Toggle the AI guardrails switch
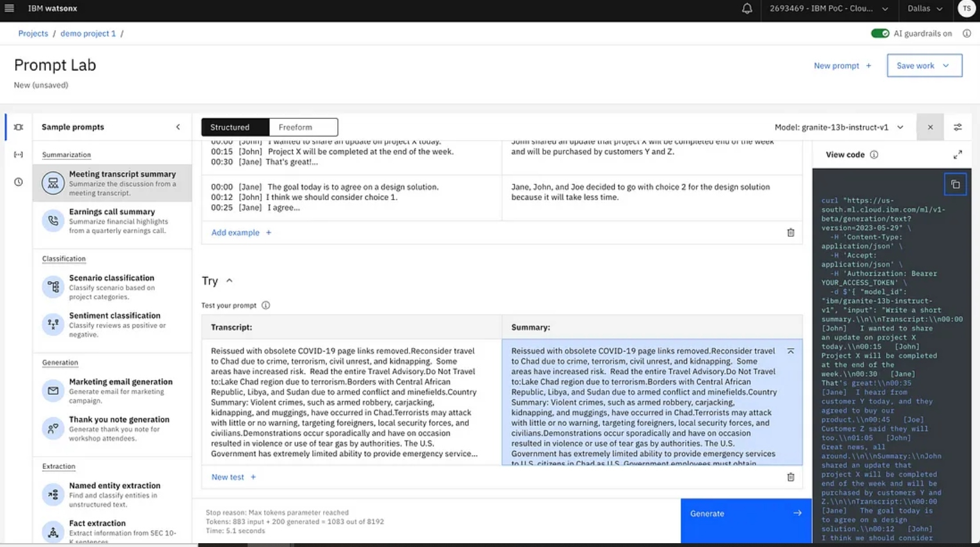 (x=880, y=33)
